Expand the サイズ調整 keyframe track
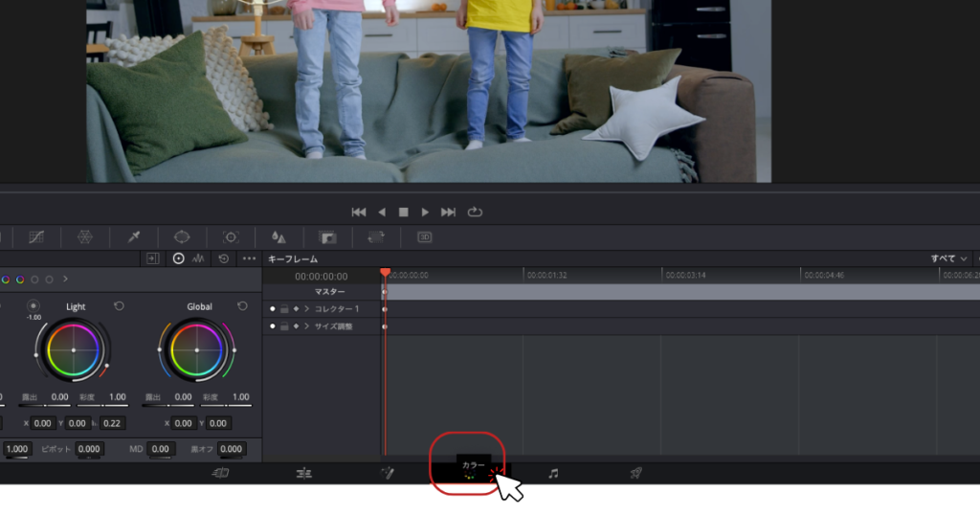This screenshot has width=980, height=515. pos(306,326)
